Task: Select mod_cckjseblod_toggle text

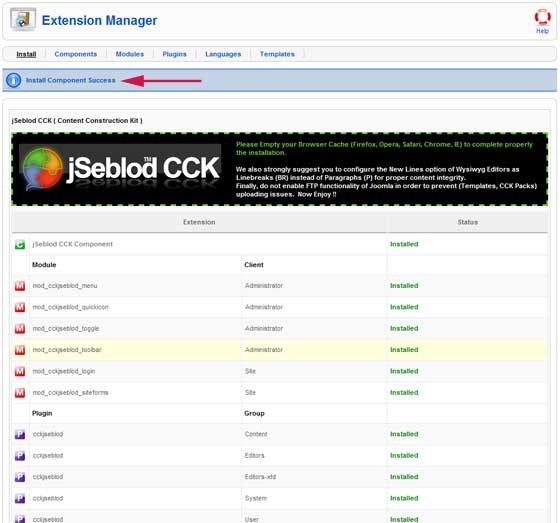Action: pyautogui.click(x=66, y=329)
